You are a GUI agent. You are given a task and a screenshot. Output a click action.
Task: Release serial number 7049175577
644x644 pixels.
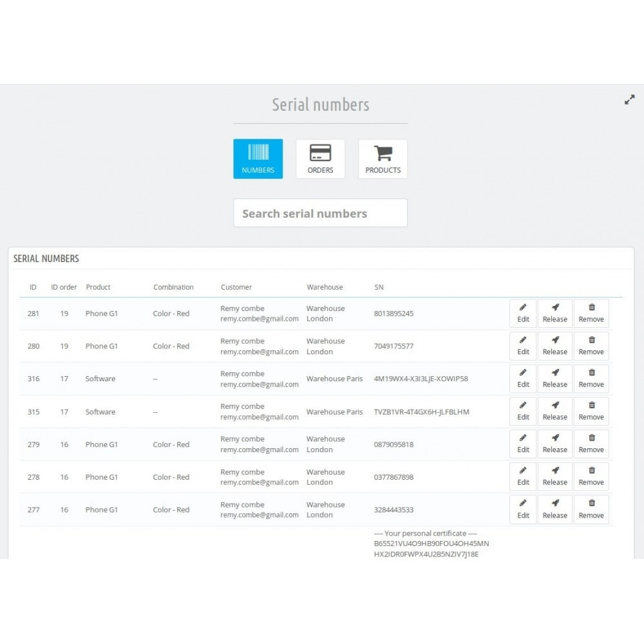[x=555, y=346]
